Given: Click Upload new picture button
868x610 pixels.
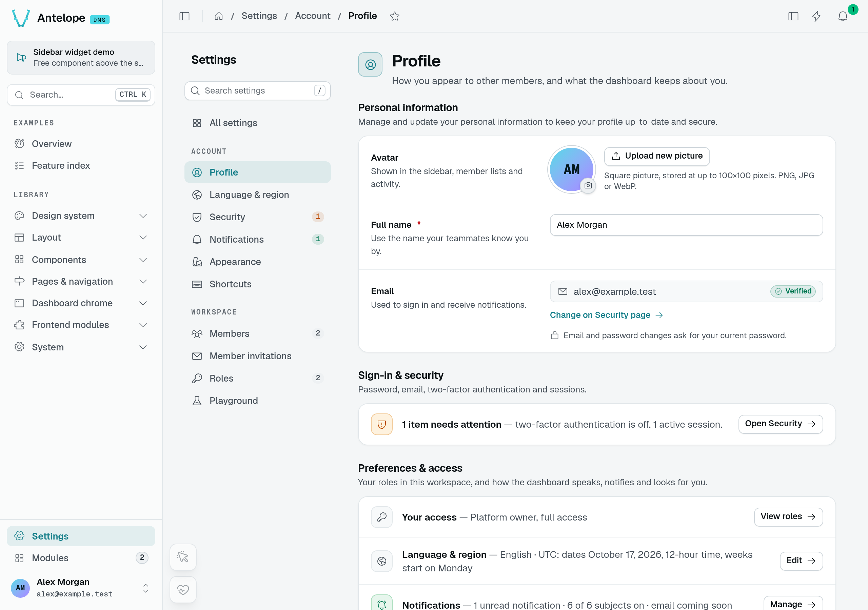Looking at the screenshot, I should (x=657, y=156).
